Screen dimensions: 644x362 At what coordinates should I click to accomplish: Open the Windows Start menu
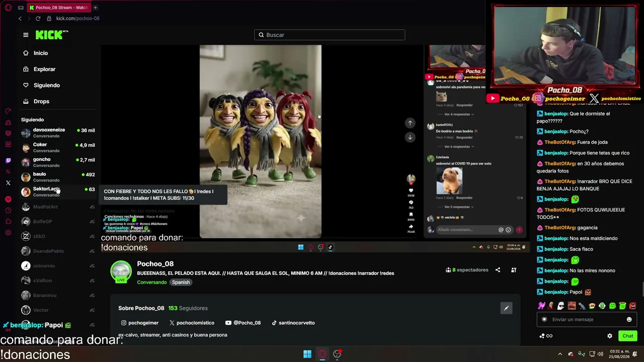click(307, 354)
